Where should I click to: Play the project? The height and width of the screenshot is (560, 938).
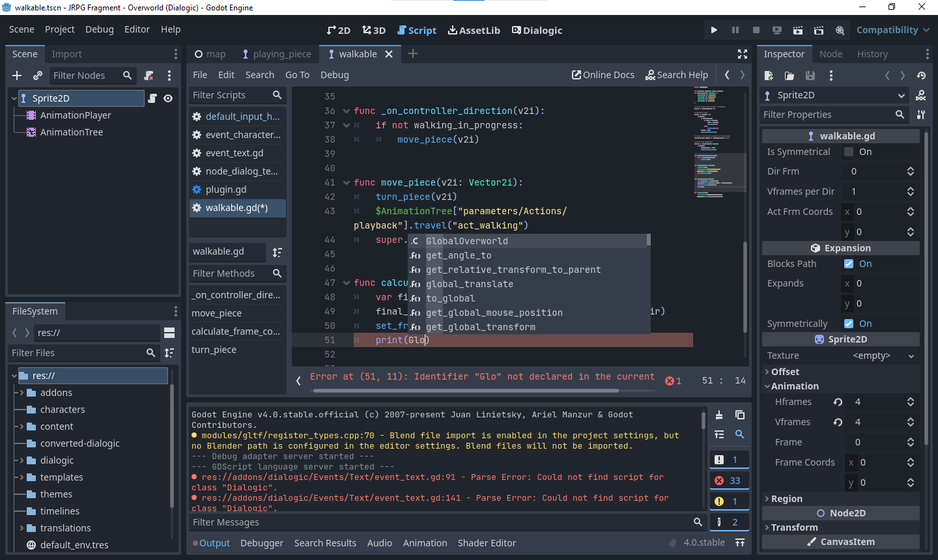713,29
